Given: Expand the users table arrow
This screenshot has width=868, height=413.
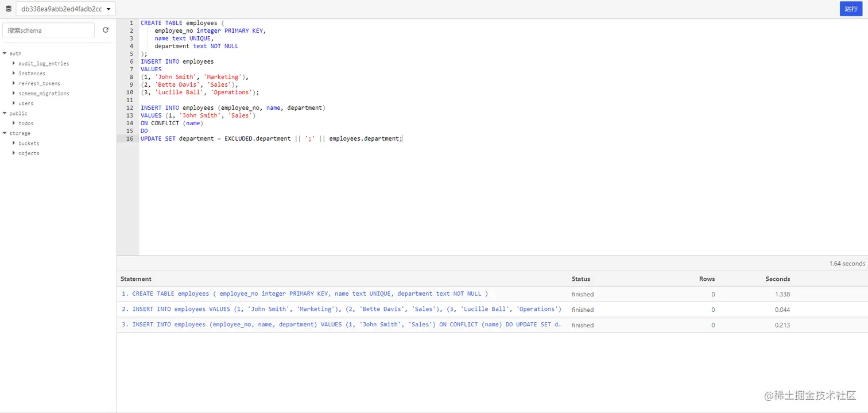Looking at the screenshot, I should pos(14,103).
